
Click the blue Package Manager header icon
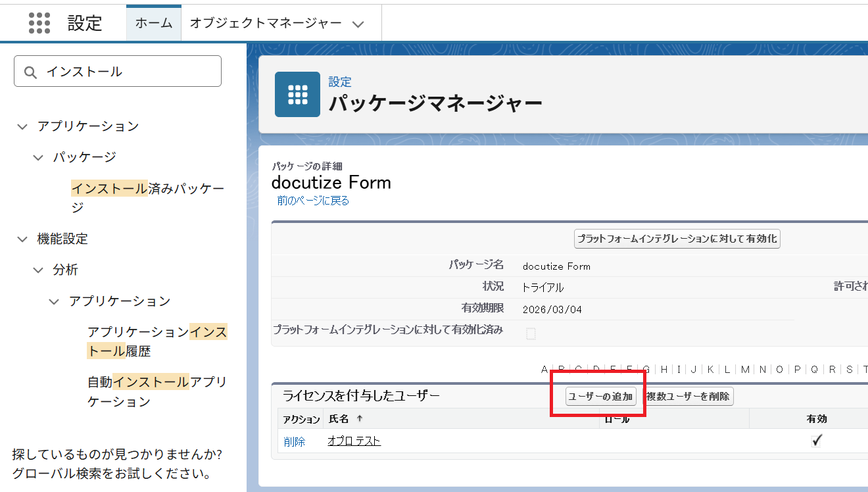pyautogui.click(x=297, y=94)
